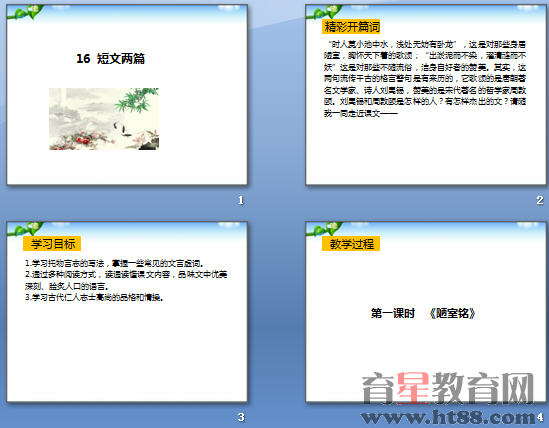Click the green leaf decoration on slide 3
This screenshot has width=549, height=428.
(25, 229)
